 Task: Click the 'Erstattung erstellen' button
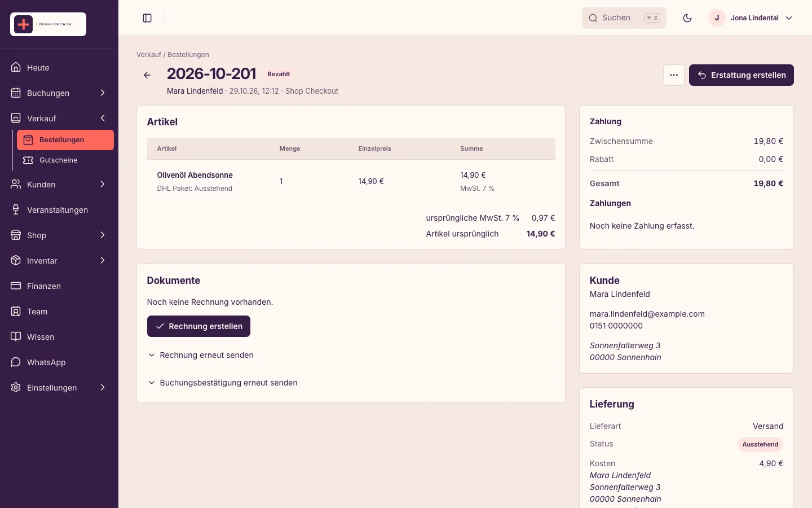coord(742,75)
